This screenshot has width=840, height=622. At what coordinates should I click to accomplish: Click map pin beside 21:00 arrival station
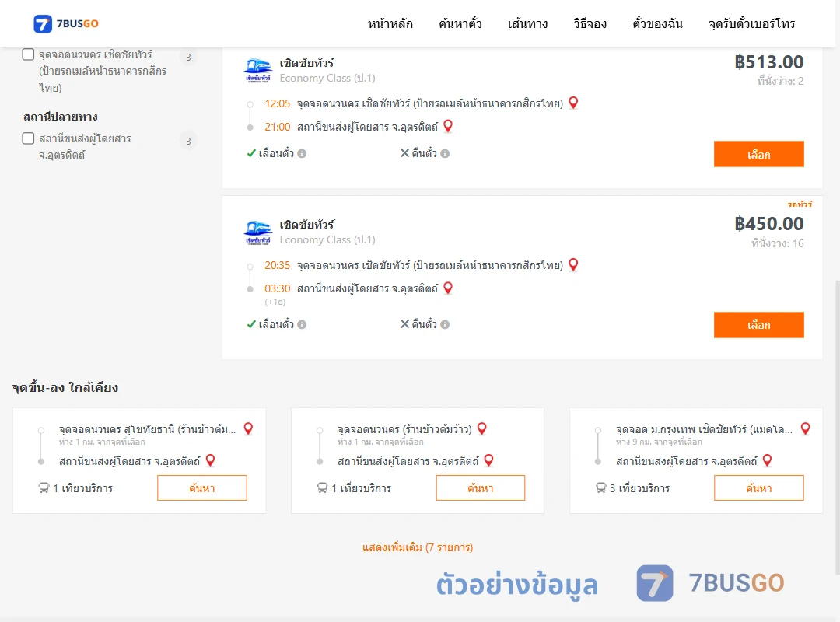pos(449,126)
